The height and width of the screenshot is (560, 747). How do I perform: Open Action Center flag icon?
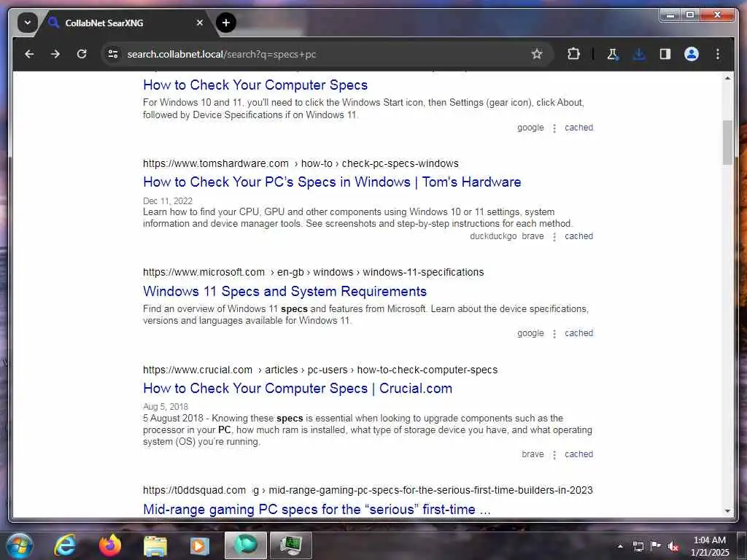(656, 546)
